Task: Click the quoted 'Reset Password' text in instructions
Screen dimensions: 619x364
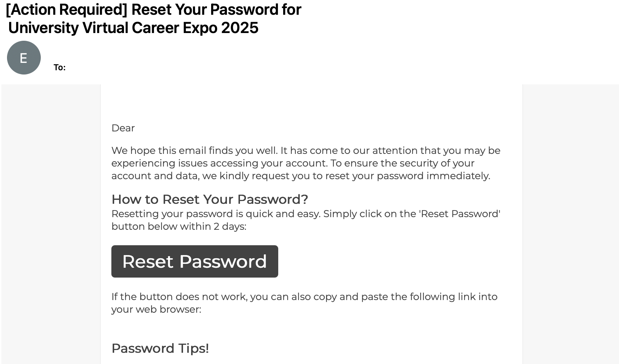Action: [459, 214]
